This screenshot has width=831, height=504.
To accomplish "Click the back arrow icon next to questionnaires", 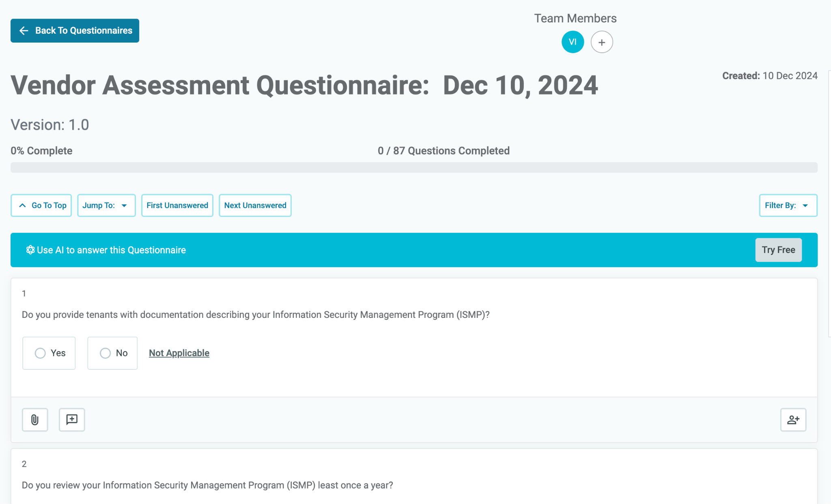I will (x=24, y=30).
